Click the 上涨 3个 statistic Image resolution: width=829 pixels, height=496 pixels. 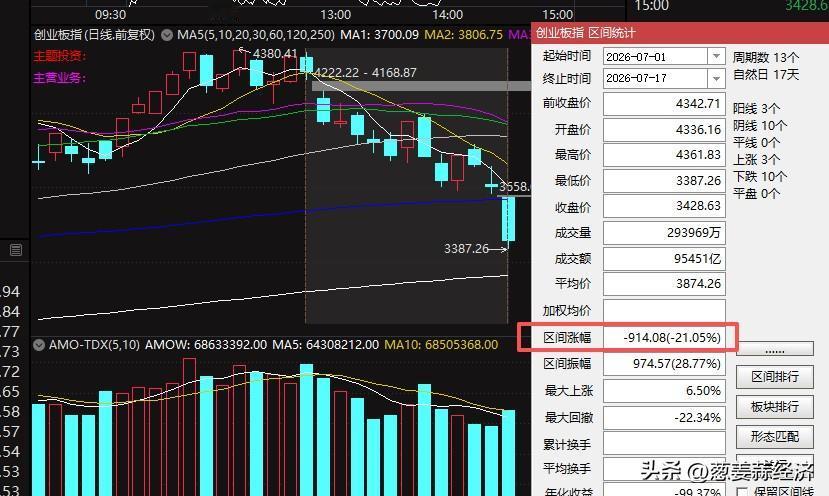click(x=756, y=159)
